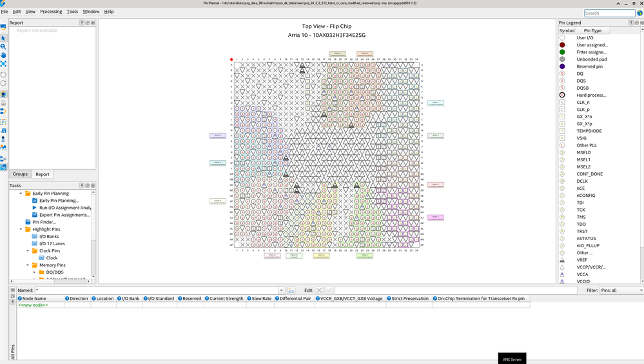Select the Clock task item

[52, 258]
